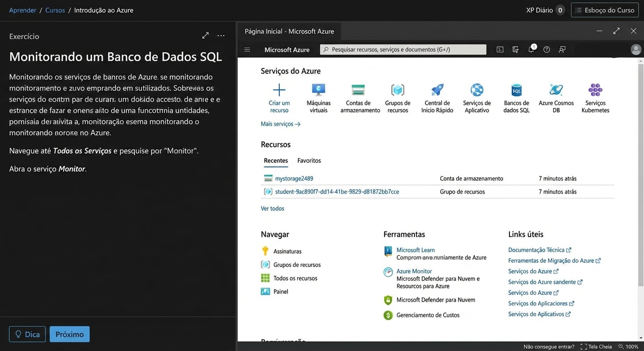Open the Azure feedback icon
The image size is (644, 351).
point(562,49)
